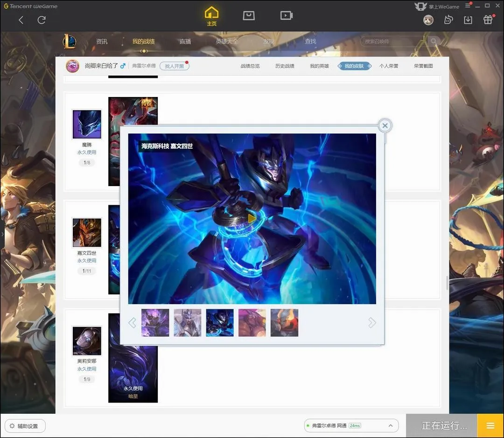Open the WeGame store bag icon
The width and height of the screenshot is (504, 438).
(x=249, y=15)
